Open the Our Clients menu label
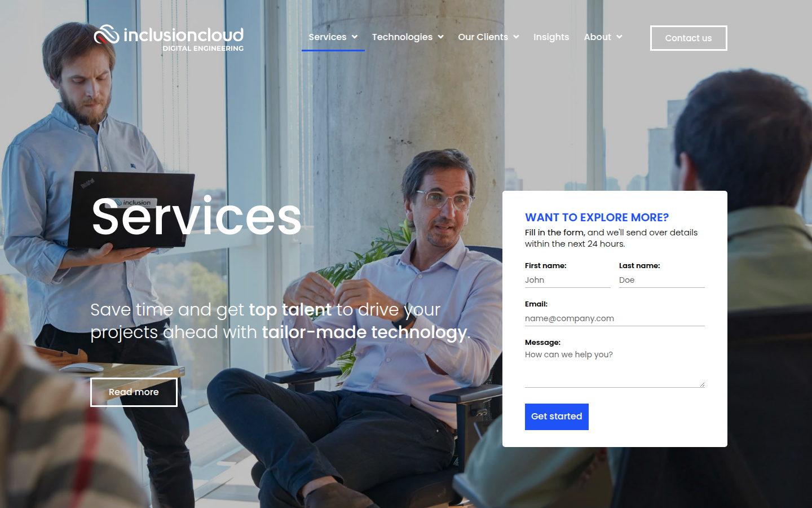The image size is (812, 508). (x=483, y=37)
